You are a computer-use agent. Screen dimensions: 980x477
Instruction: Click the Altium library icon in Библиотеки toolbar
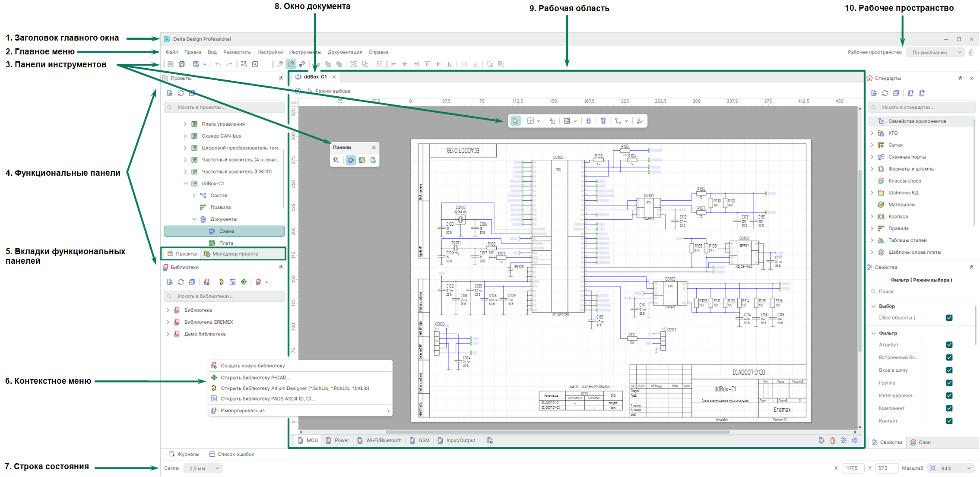(x=221, y=282)
